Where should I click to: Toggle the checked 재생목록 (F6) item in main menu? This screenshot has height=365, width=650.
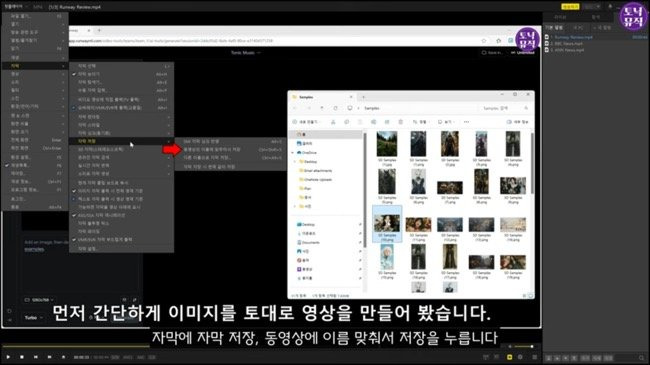(35, 165)
